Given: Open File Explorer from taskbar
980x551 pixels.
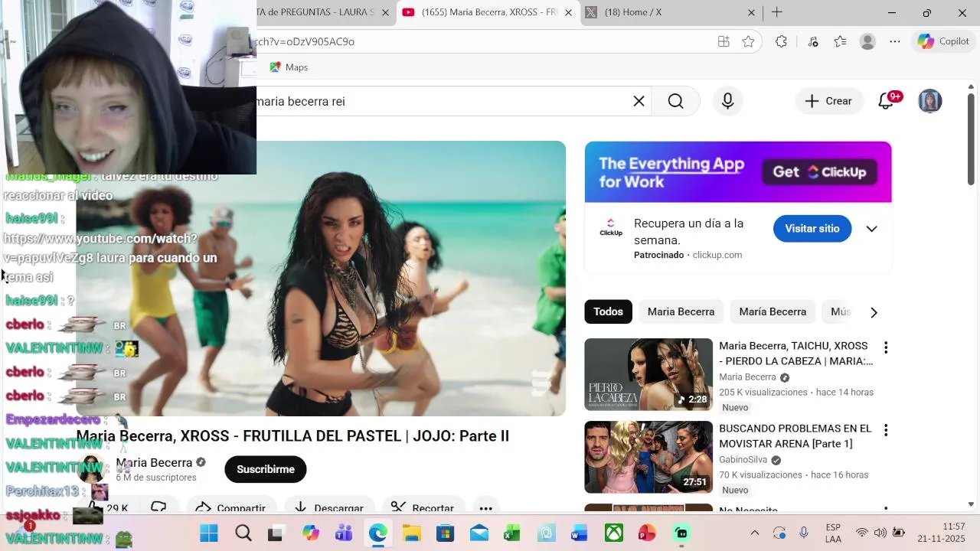Looking at the screenshot, I should point(411,533).
